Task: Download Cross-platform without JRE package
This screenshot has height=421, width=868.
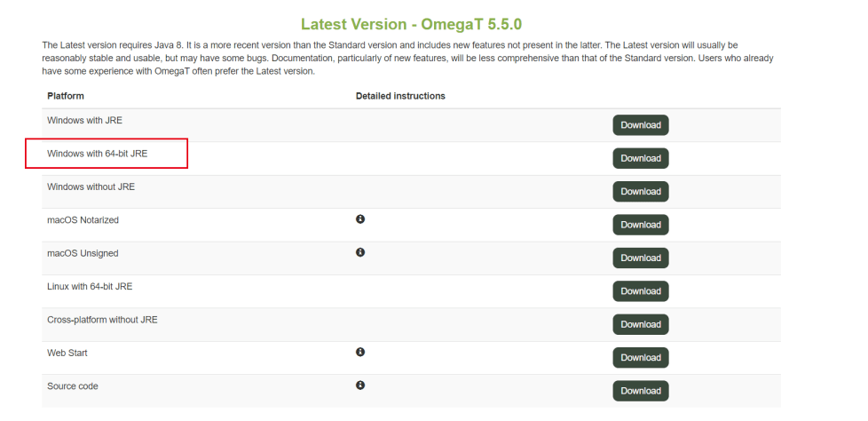Action: coord(641,324)
